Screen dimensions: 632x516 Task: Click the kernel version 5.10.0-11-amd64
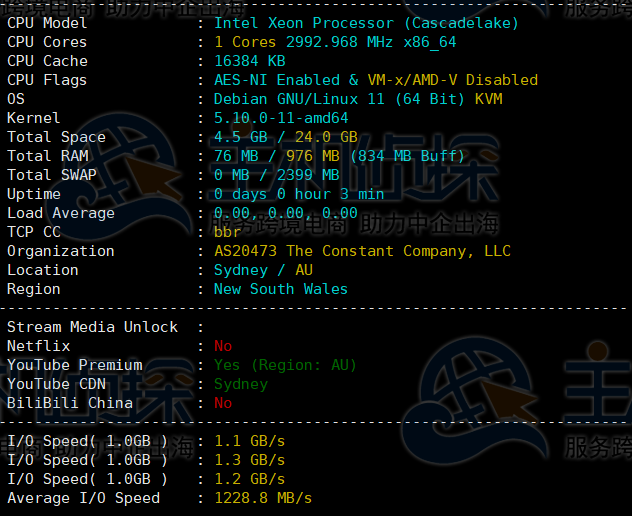281,118
